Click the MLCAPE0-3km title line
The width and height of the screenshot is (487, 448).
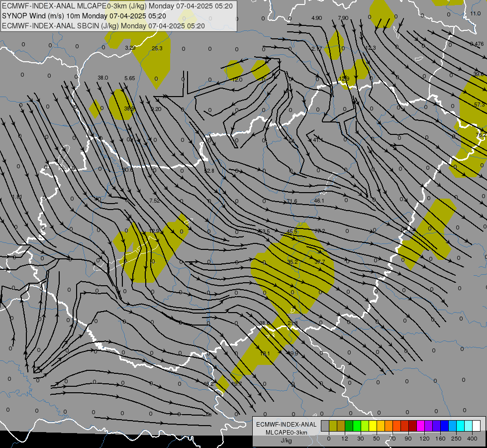117,6
